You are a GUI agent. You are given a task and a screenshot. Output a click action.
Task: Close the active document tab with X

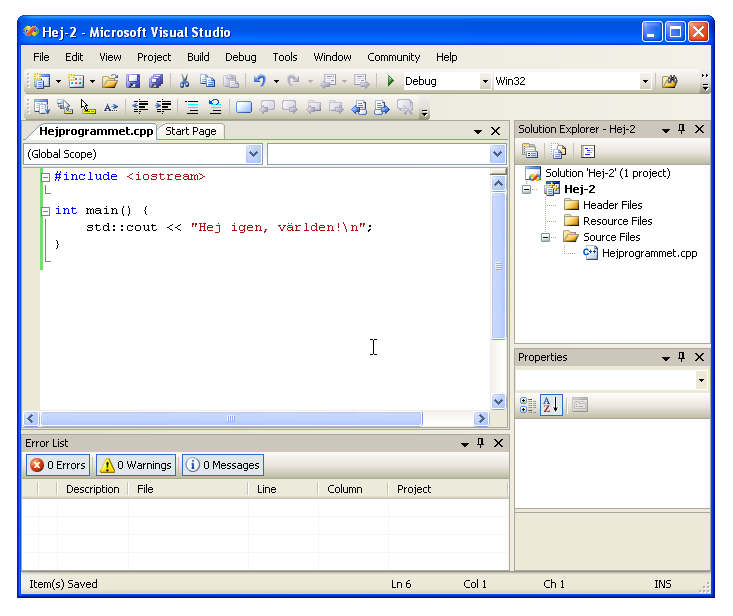click(x=496, y=131)
